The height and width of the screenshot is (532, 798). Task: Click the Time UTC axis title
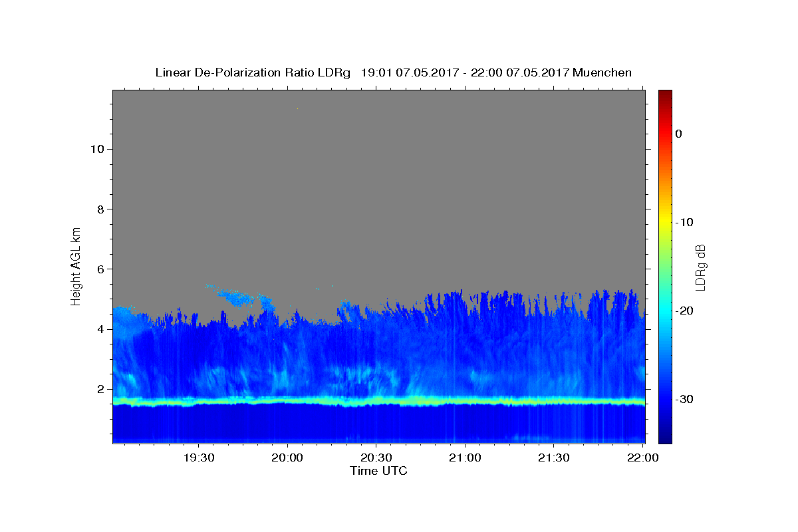[378, 471]
